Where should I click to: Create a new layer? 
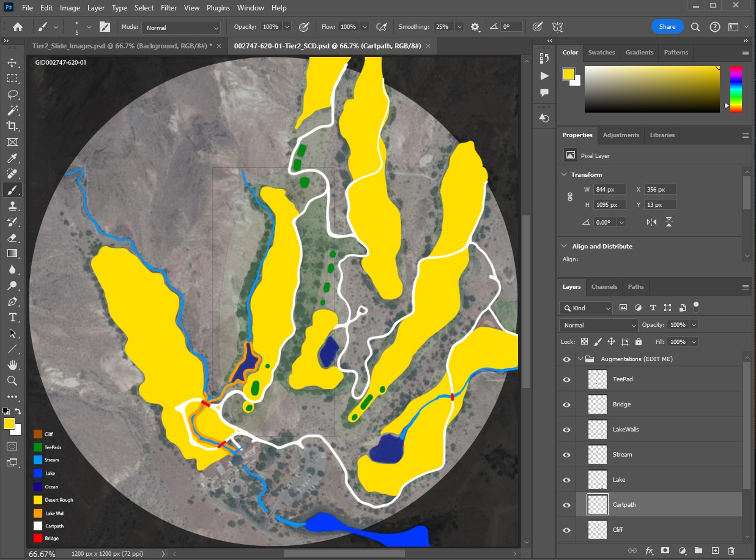tap(715, 550)
